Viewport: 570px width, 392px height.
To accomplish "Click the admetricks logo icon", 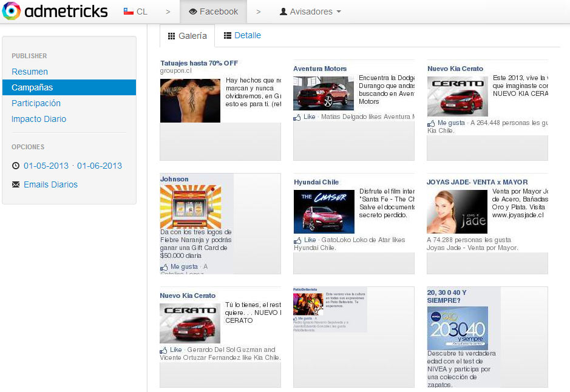I will point(12,11).
